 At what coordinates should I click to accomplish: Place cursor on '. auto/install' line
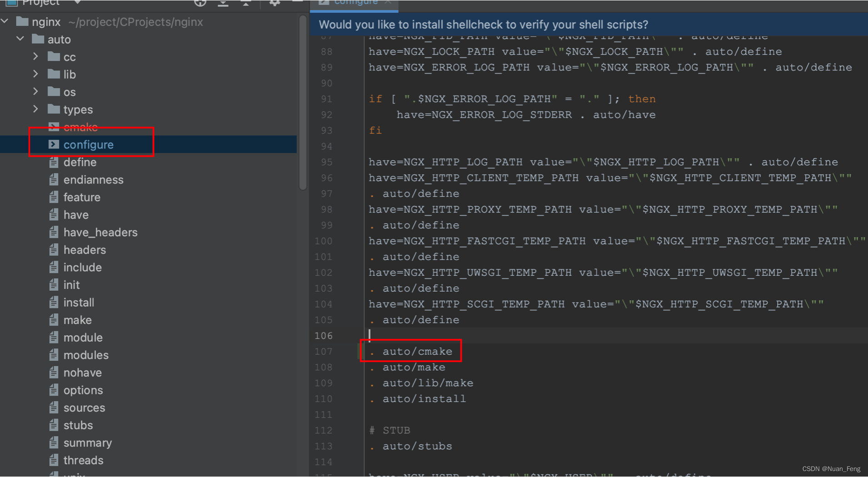pos(418,399)
